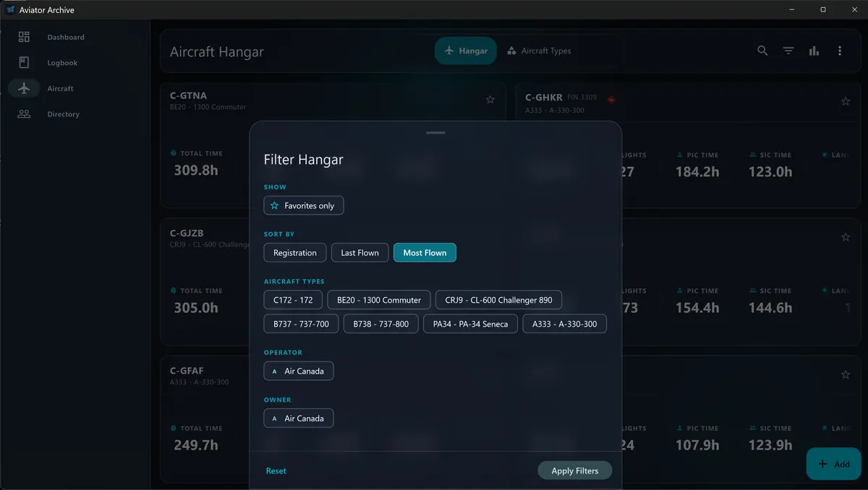The image size is (868, 490).
Task: Click the filter list icon in header
Action: point(788,51)
